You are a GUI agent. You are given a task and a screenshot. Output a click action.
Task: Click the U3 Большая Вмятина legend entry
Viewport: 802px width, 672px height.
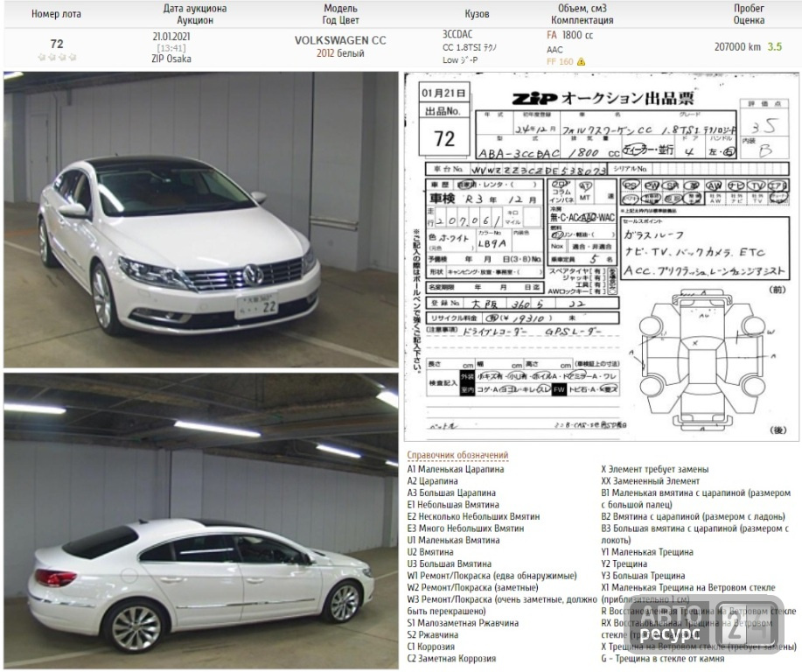tap(449, 563)
